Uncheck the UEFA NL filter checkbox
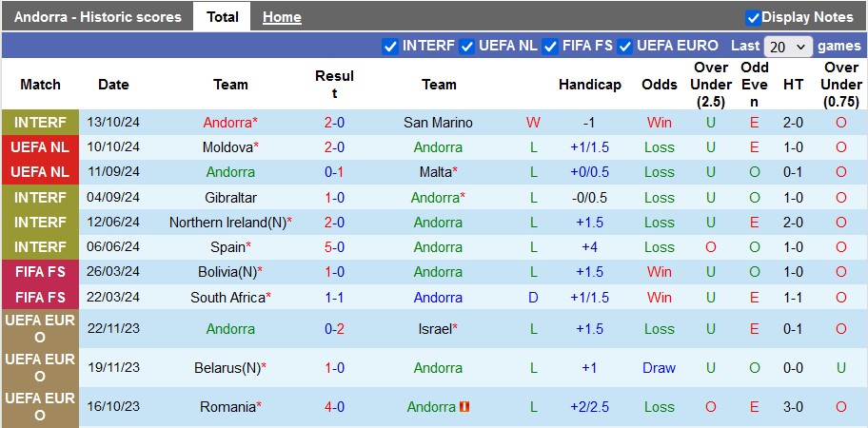Screen dimensions: 868x428 [x=467, y=46]
